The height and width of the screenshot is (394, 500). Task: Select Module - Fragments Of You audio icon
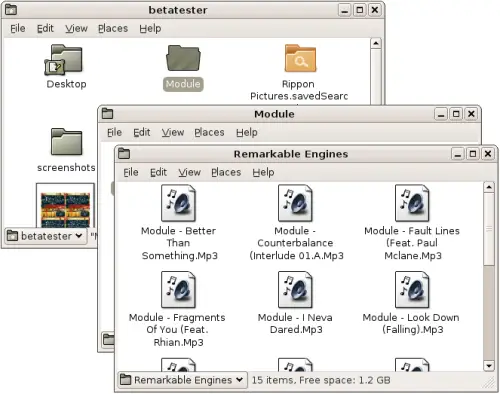178,290
